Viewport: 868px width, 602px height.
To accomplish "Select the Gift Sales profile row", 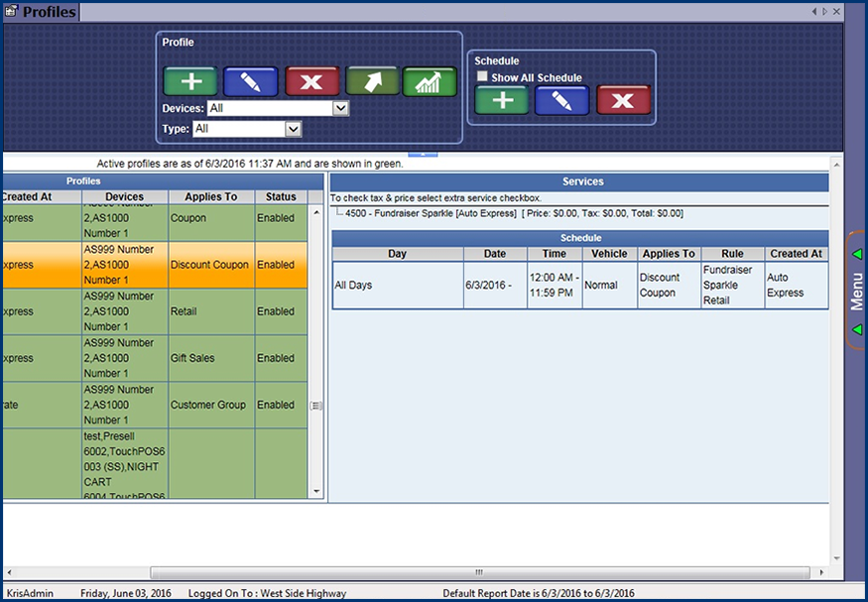I will (x=210, y=358).
